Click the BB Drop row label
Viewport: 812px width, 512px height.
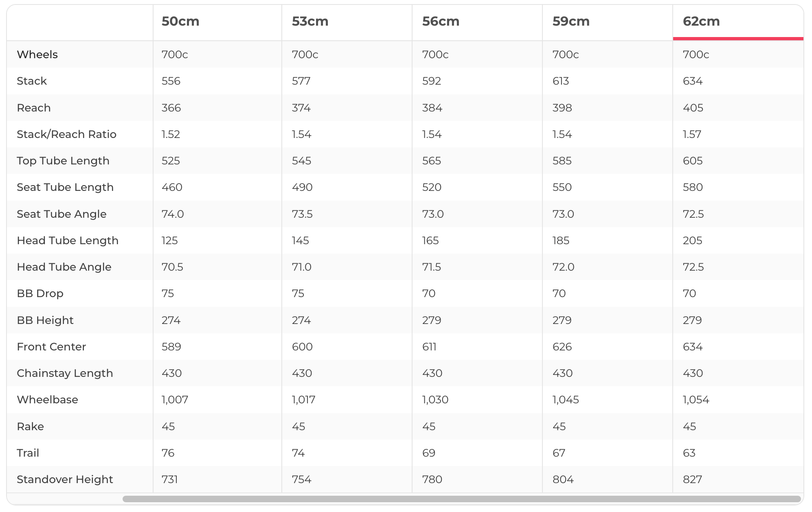pos(40,293)
